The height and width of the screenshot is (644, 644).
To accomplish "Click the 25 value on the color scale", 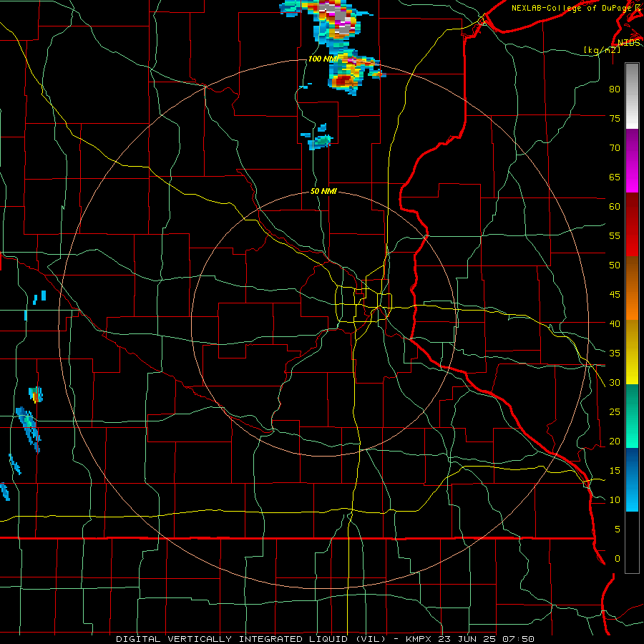I will 615,411.
